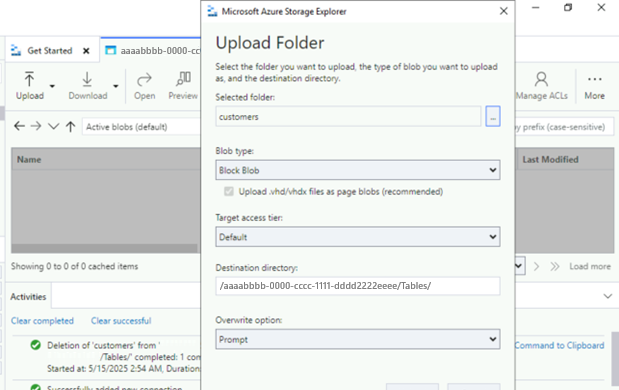Toggle Upload .vhd/vhdx files as page blobs
This screenshot has height=390, width=619.
229,192
